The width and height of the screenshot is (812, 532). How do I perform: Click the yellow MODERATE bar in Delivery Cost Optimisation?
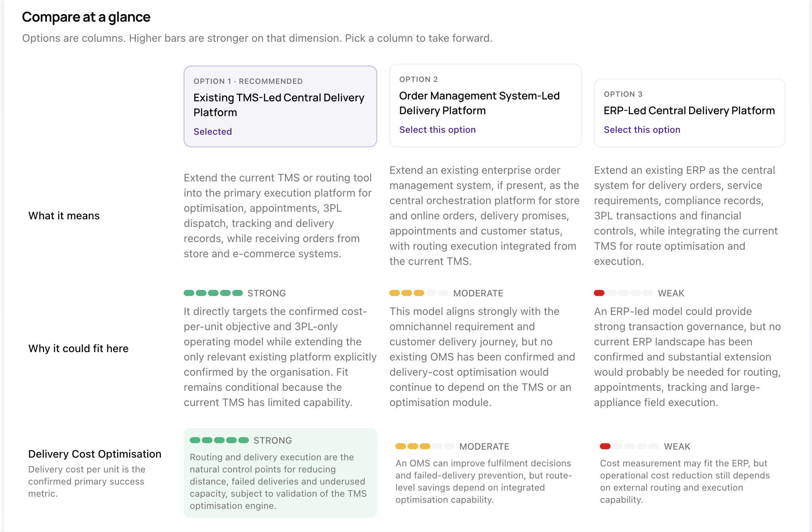point(425,446)
